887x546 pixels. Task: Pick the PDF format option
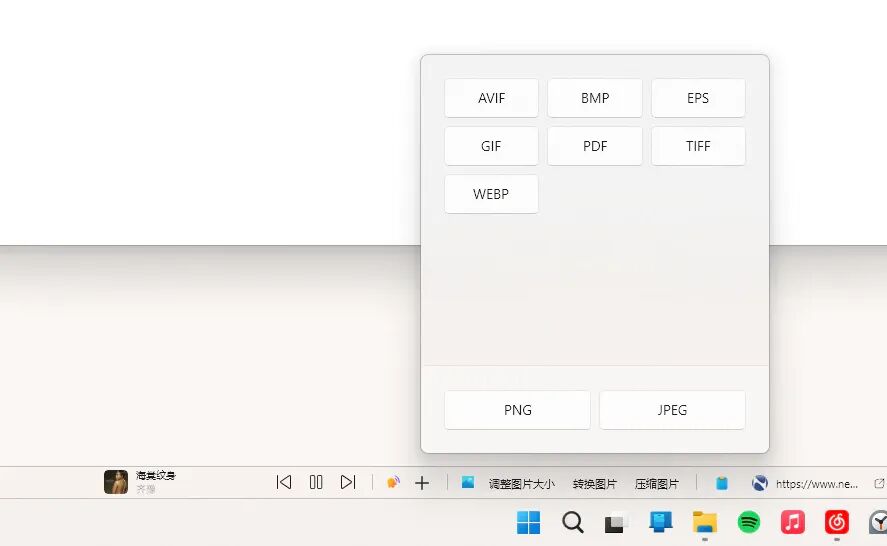595,146
